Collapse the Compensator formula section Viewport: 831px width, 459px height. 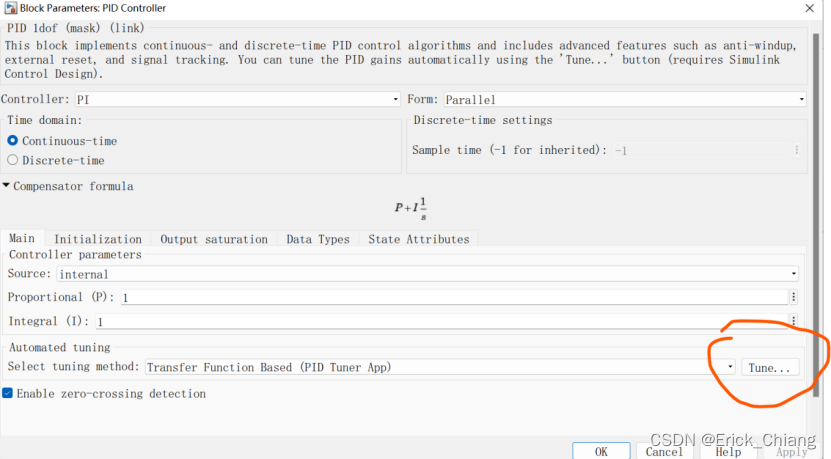point(6,186)
